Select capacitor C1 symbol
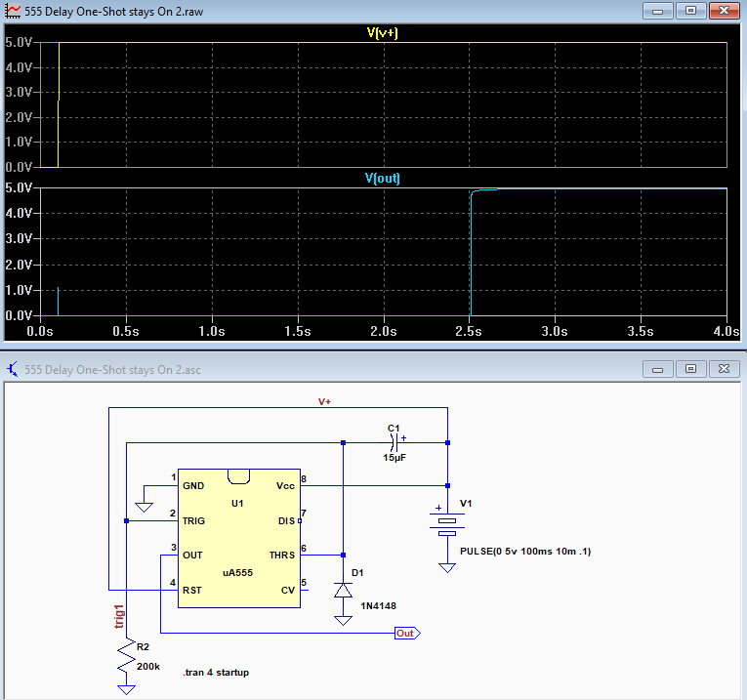 pos(394,443)
